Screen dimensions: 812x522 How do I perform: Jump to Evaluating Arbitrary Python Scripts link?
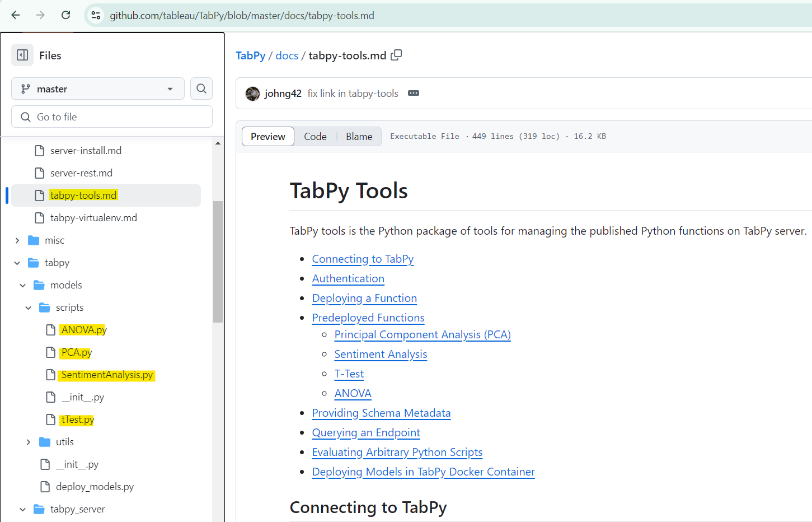tap(397, 452)
